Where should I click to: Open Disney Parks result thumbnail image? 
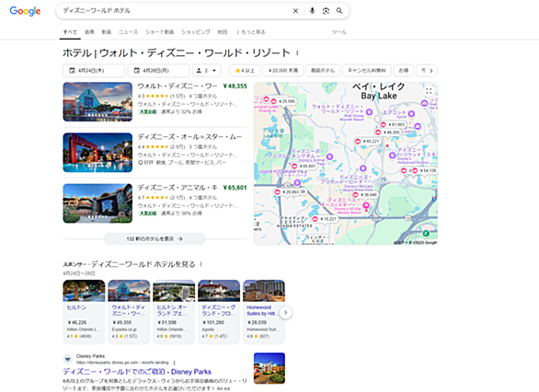(x=269, y=368)
